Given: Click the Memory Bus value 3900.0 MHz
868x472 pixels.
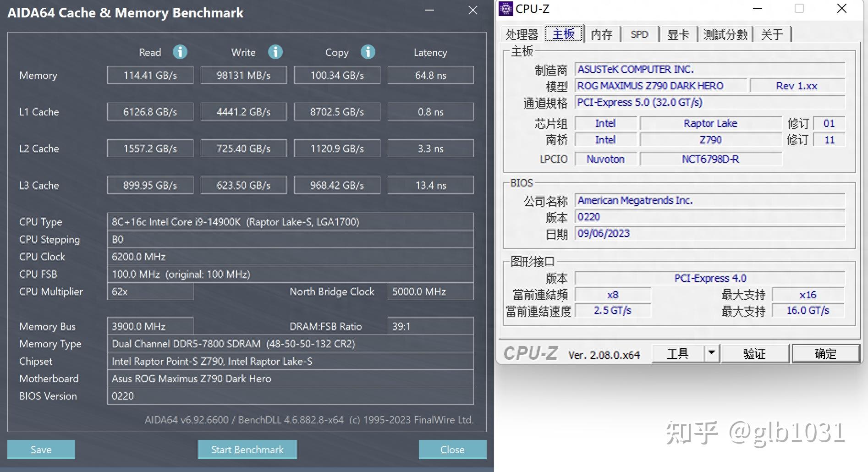Looking at the screenshot, I should pos(150,326).
